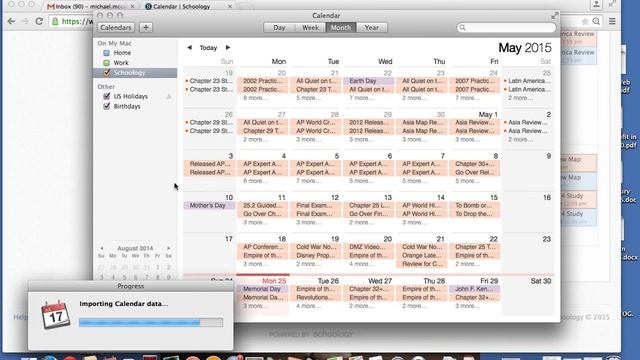Viewport: 640px width, 360px height.
Task: Click the Calendar search field
Action: tap(506, 27)
